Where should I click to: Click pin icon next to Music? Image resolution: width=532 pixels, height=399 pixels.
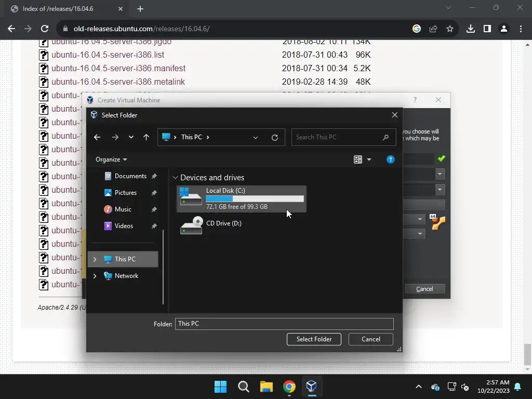(x=154, y=209)
